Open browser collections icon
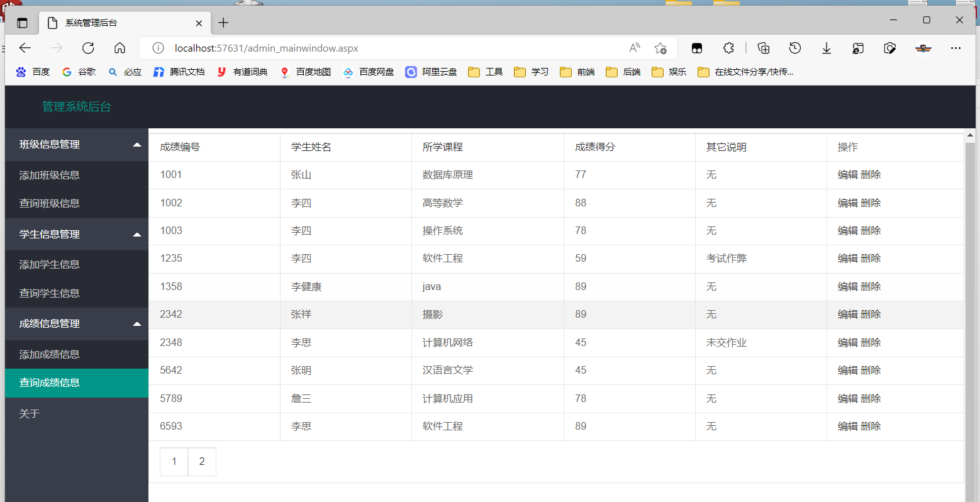The height and width of the screenshot is (502, 980). click(x=764, y=48)
